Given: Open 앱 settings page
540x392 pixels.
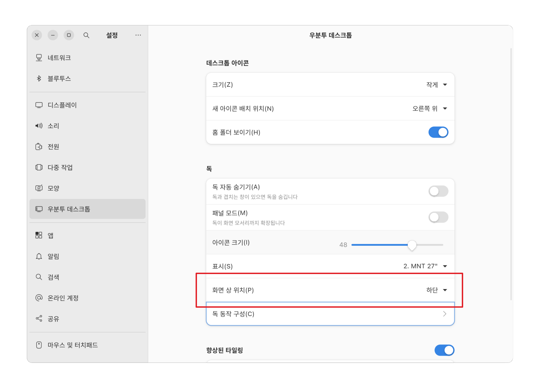Looking at the screenshot, I should (87, 235).
